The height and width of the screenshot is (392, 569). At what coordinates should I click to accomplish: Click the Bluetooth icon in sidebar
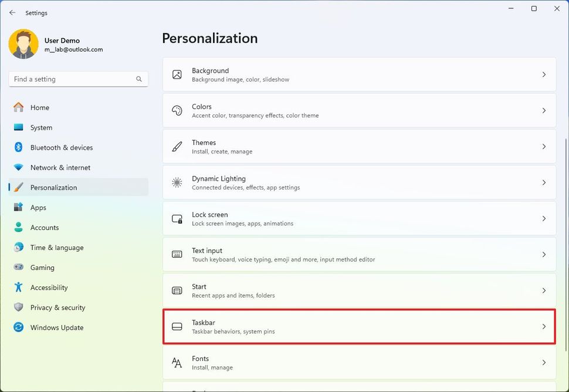[x=19, y=147]
